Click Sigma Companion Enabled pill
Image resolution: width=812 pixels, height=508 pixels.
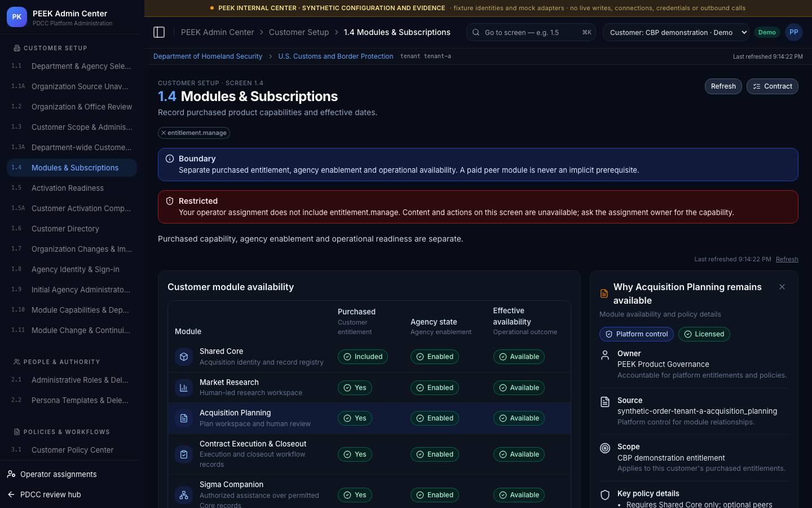[x=435, y=495]
